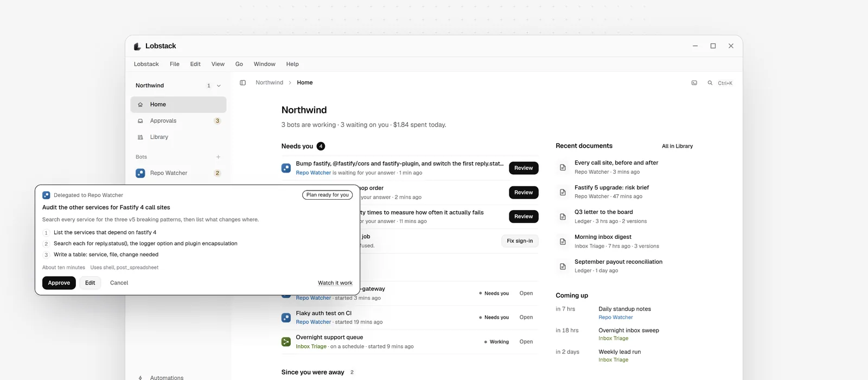The image size is (868, 380).
Task: Open the Window menu
Action: (265, 64)
